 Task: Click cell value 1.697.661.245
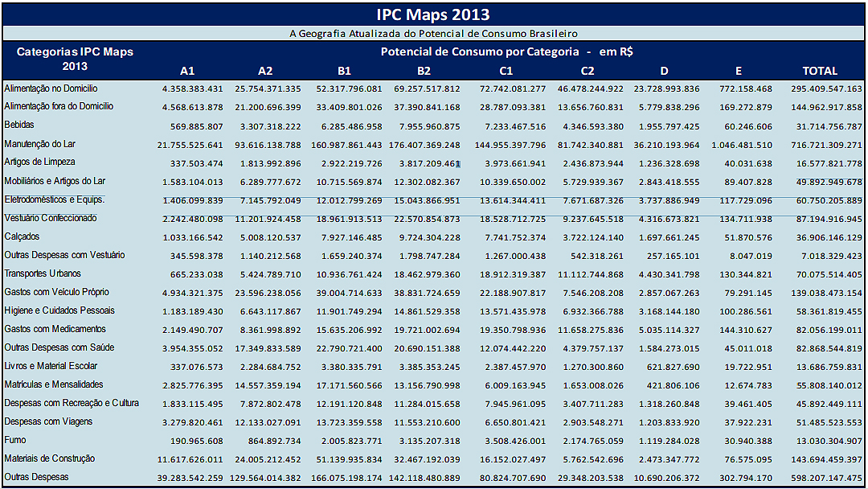[x=669, y=238]
